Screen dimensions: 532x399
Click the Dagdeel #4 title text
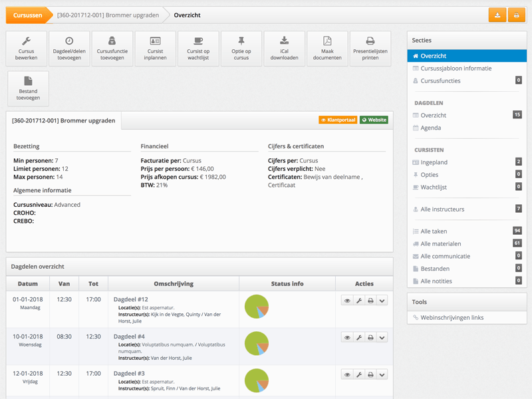129,336
